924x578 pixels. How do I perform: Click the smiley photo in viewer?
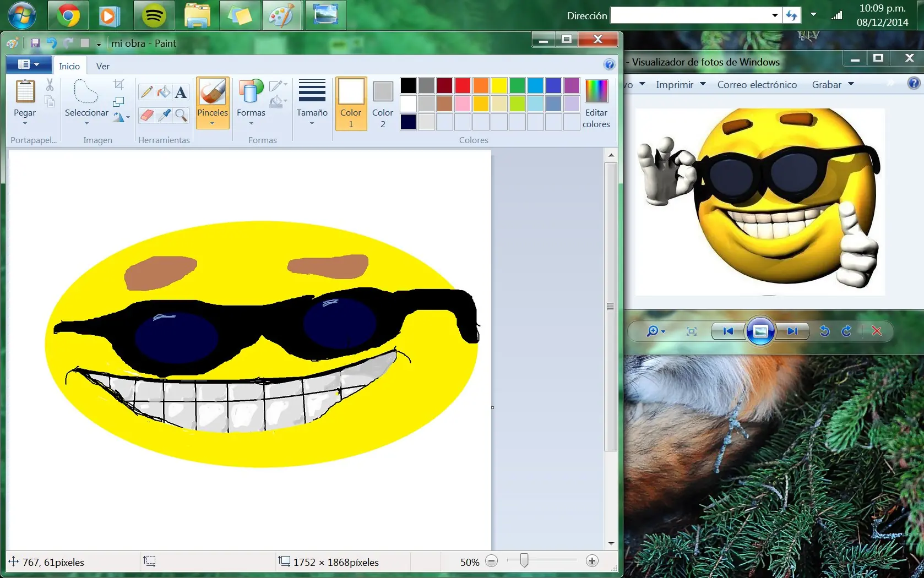coord(760,201)
